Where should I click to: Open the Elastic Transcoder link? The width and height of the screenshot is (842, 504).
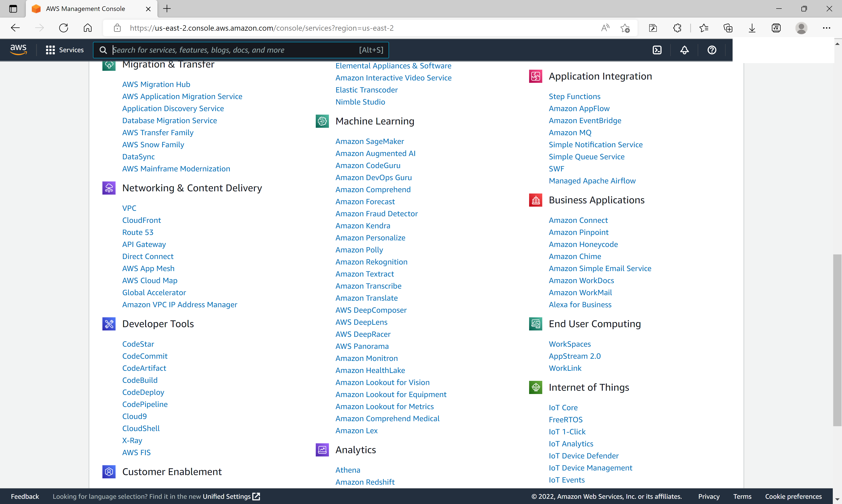tap(366, 90)
